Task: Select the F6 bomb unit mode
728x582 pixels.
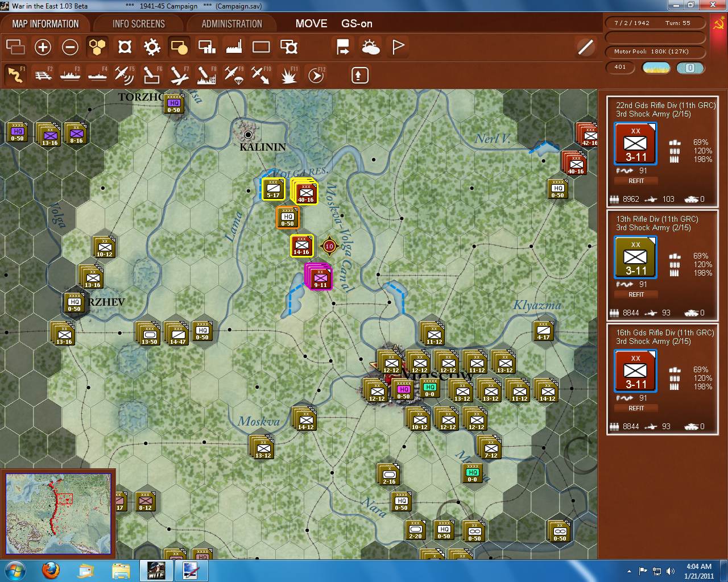Action: tap(152, 74)
